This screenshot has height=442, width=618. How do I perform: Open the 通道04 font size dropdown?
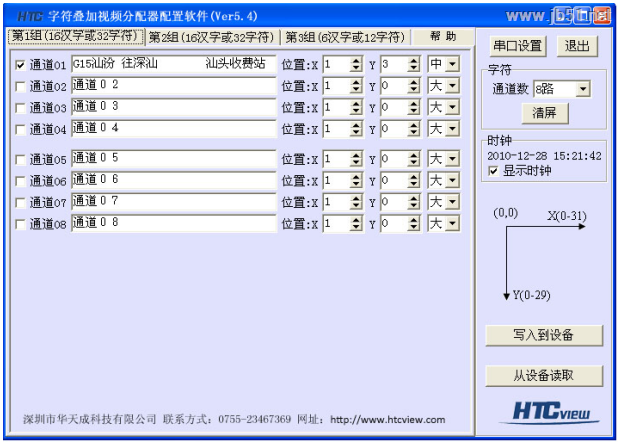point(452,129)
